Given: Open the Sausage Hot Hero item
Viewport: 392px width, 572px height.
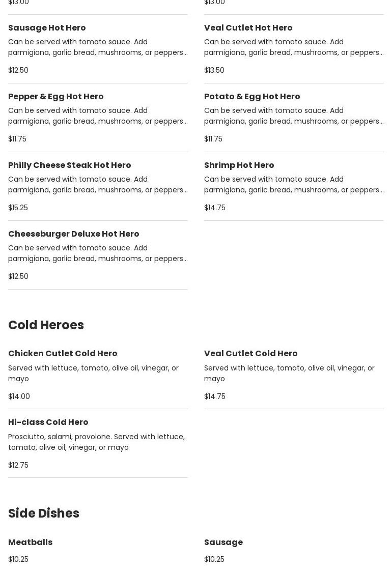Looking at the screenshot, I should pos(47,27).
